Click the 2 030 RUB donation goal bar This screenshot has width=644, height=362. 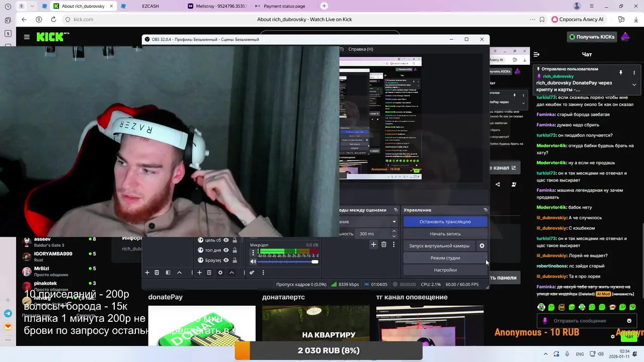pyautogui.click(x=329, y=350)
